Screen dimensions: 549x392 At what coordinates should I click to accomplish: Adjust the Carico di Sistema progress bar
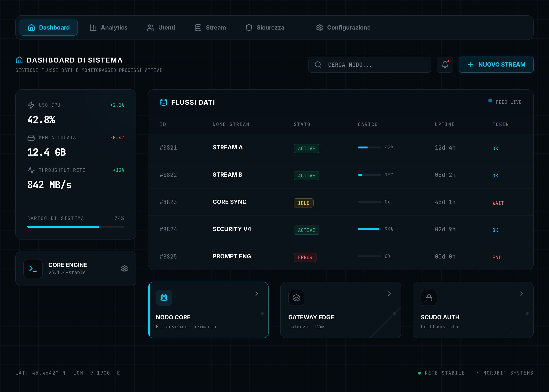[x=76, y=226]
